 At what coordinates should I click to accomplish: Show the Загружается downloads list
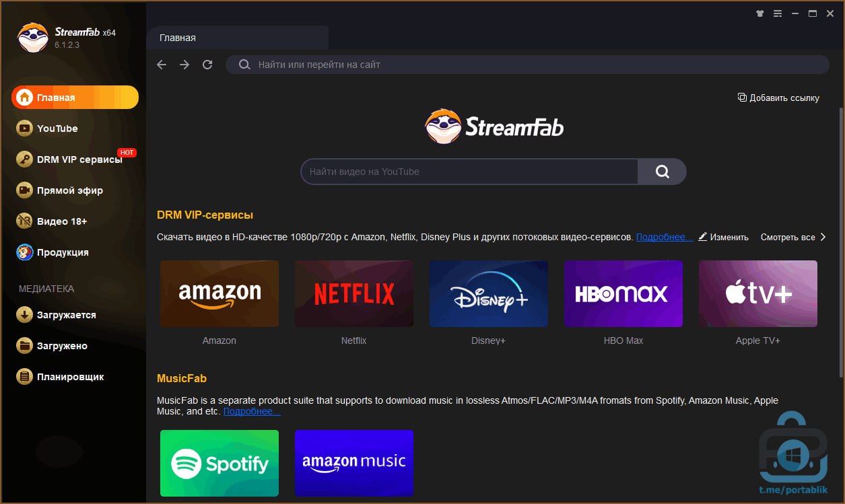(x=66, y=315)
